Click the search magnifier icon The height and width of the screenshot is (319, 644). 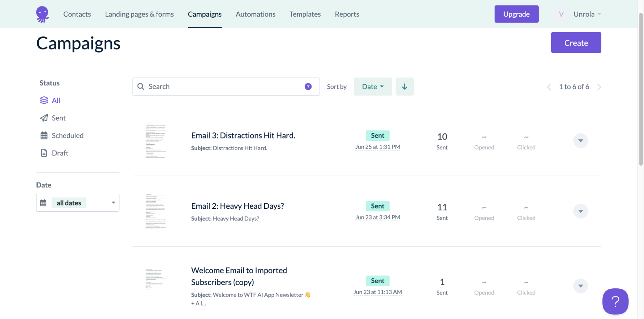point(141,86)
